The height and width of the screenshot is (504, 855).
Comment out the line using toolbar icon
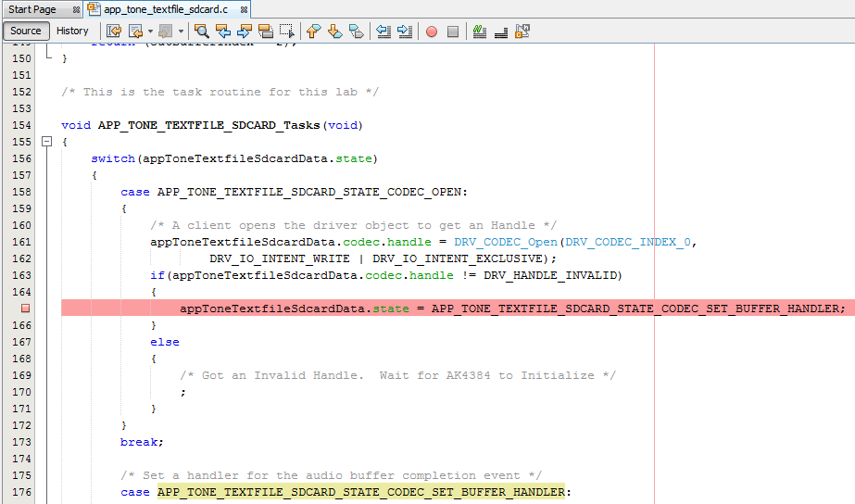click(479, 31)
